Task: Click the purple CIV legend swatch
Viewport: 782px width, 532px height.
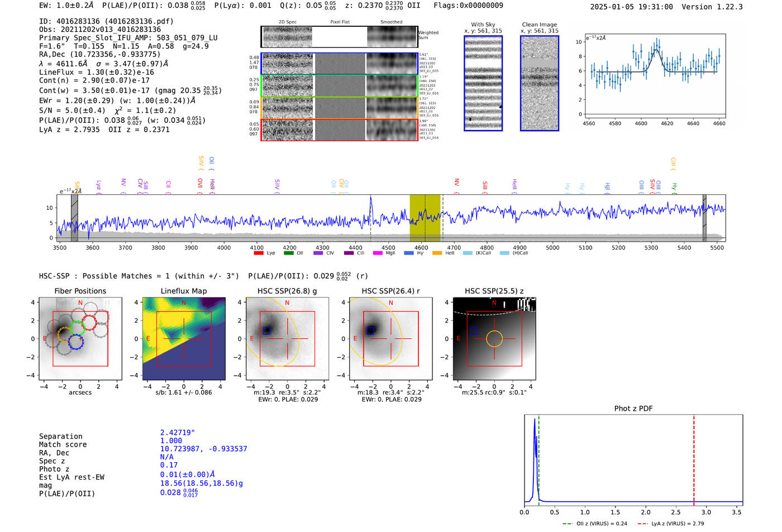Action: [318, 253]
